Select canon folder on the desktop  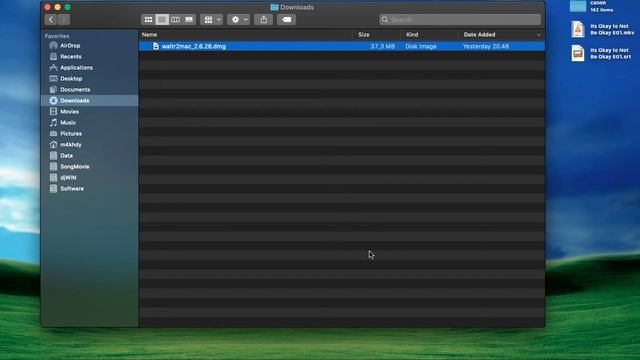pyautogui.click(x=592, y=6)
